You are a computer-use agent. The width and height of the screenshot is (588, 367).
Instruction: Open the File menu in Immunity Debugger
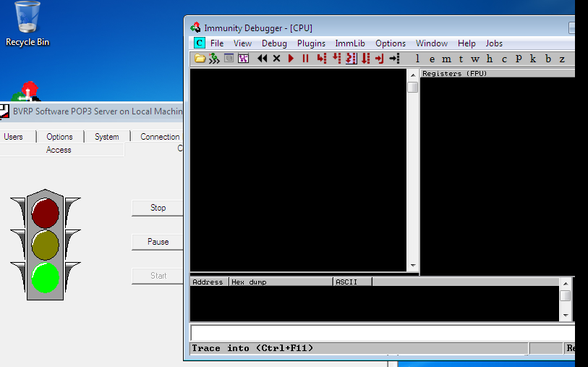coord(217,43)
